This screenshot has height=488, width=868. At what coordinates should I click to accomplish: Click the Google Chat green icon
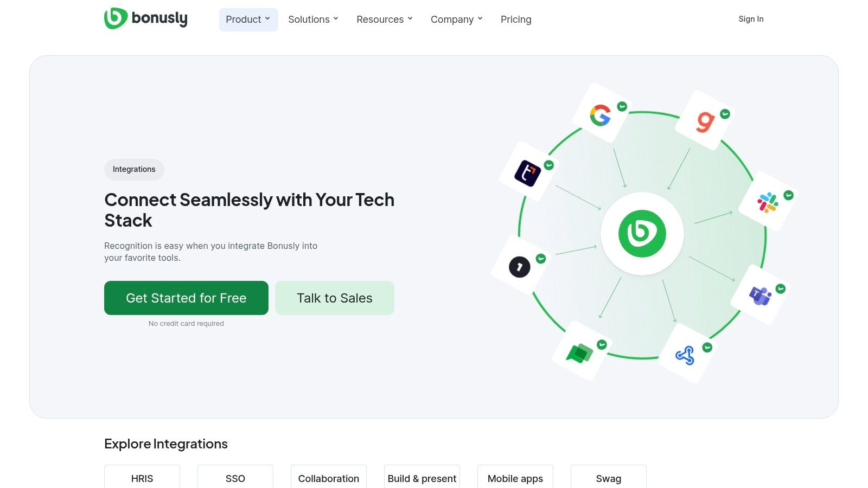tap(579, 353)
